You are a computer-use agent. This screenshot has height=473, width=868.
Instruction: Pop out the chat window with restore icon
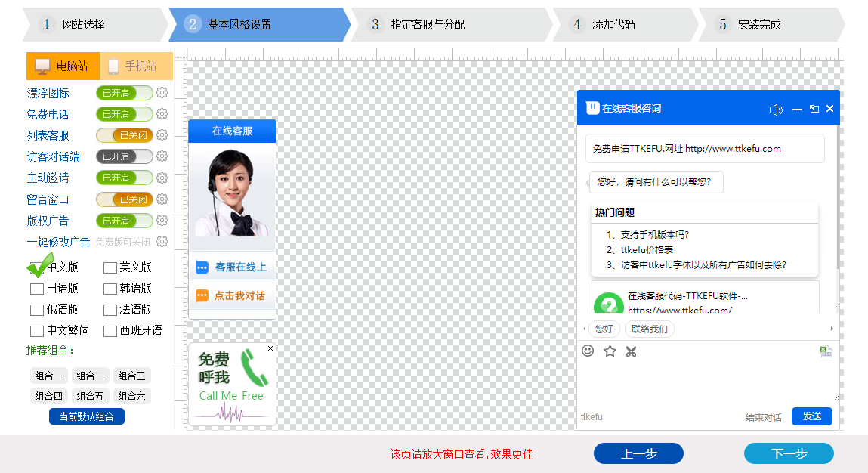click(814, 109)
